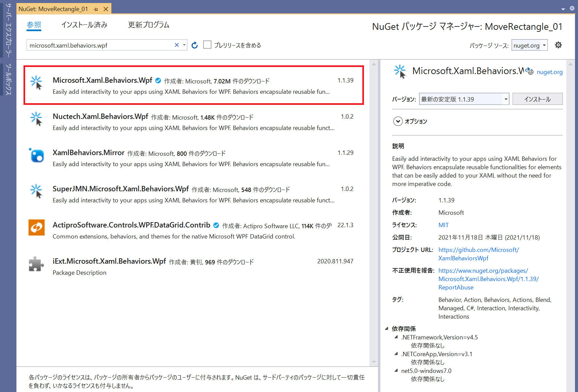Click verified badge beside ActiproSoftware package

[x=216, y=225]
